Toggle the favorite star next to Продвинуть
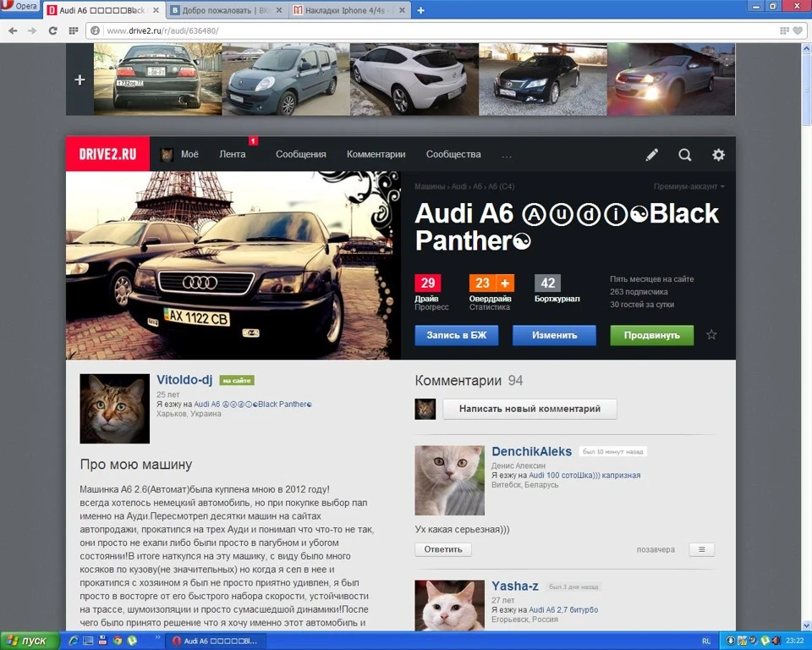The width and height of the screenshot is (812, 650). [x=711, y=335]
